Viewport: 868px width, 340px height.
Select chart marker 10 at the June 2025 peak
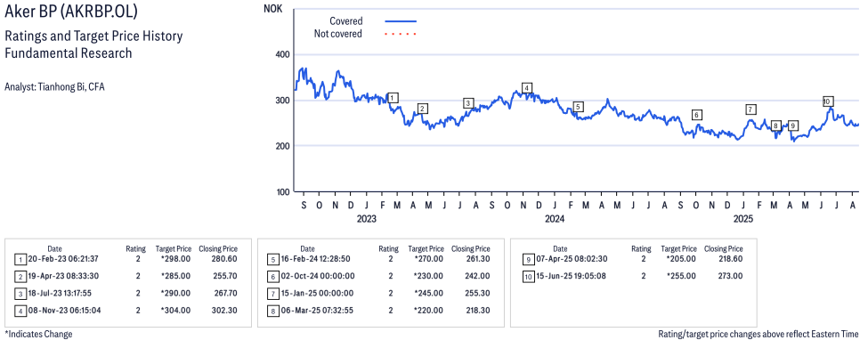tap(827, 101)
